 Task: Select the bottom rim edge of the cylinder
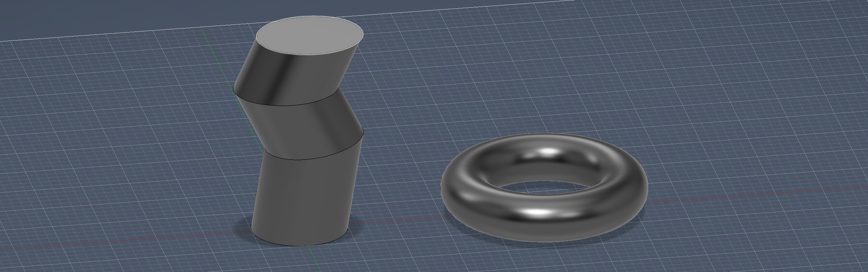pos(299,245)
